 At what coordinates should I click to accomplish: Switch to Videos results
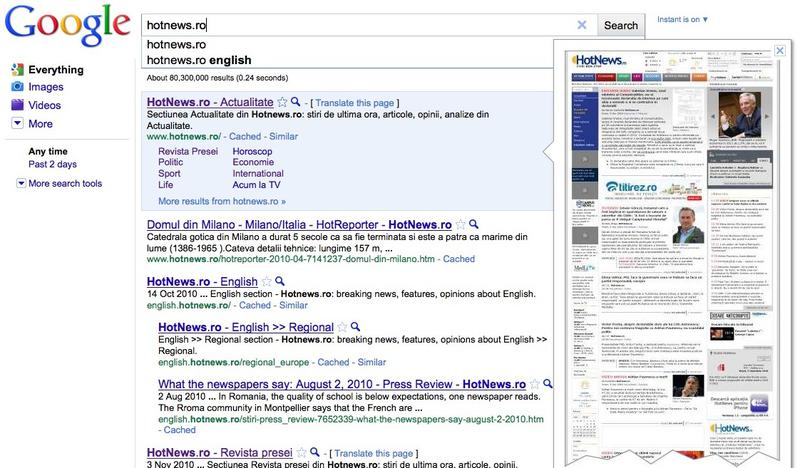pyautogui.click(x=44, y=105)
